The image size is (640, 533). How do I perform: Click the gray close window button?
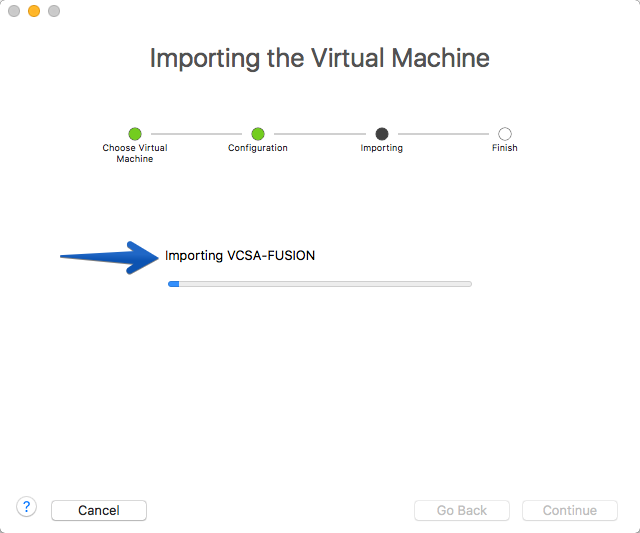[x=14, y=11]
